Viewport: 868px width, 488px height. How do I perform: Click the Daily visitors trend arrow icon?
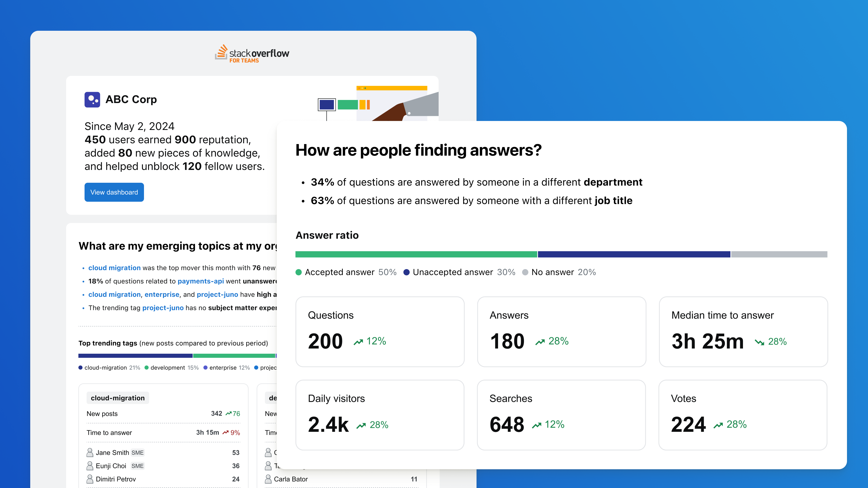click(361, 426)
